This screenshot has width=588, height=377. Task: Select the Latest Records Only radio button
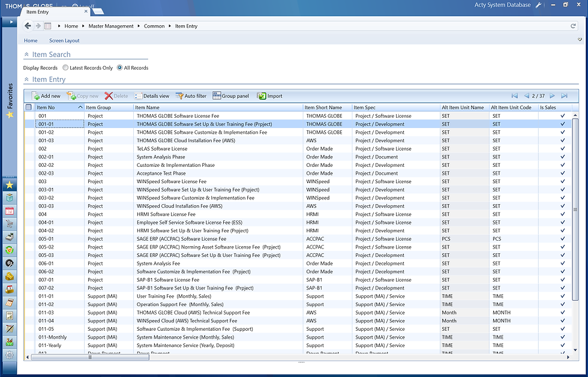[x=65, y=68]
